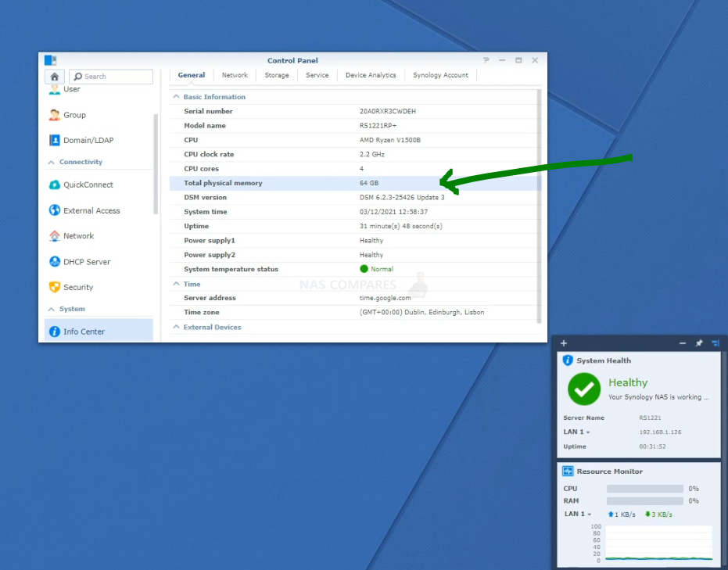Open Group in the sidebar

click(99, 115)
